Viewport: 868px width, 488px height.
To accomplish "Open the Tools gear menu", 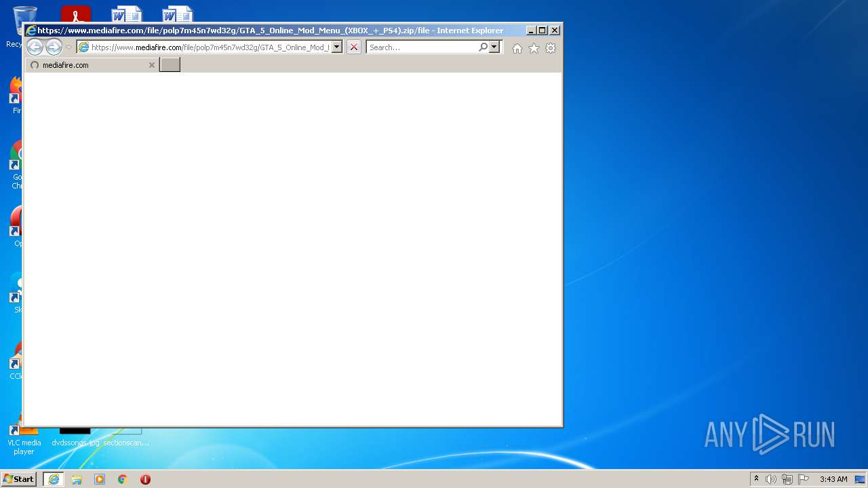I will (x=551, y=48).
